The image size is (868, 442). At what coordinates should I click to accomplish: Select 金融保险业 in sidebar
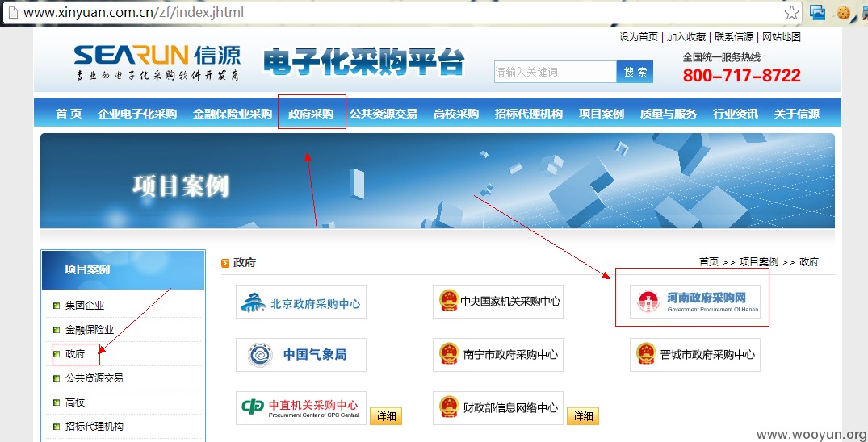90,330
